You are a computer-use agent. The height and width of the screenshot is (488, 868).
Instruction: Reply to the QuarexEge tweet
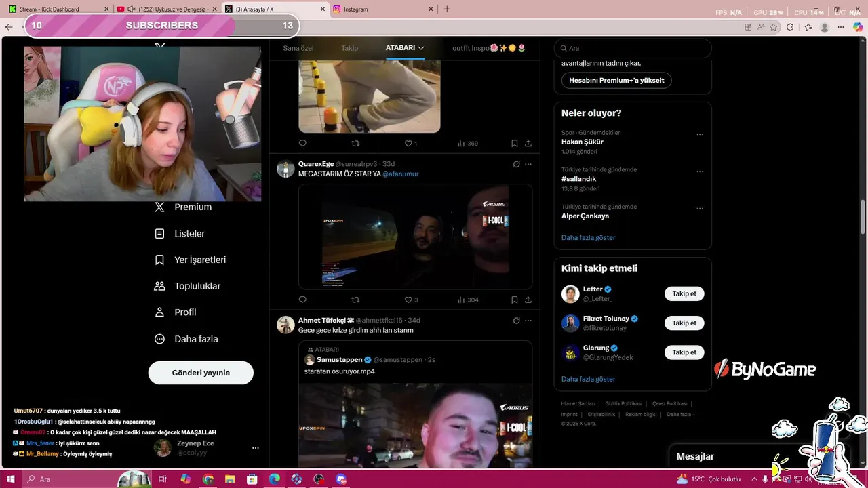302,300
